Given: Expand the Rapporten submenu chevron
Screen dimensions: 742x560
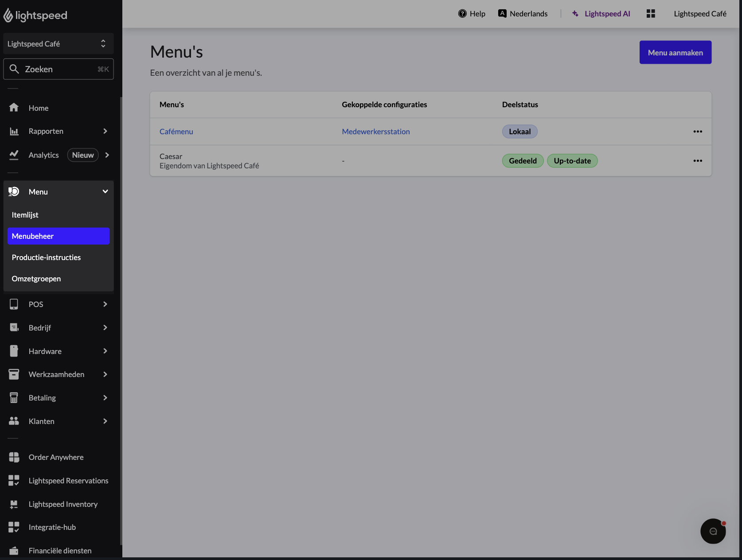Looking at the screenshot, I should pyautogui.click(x=105, y=131).
